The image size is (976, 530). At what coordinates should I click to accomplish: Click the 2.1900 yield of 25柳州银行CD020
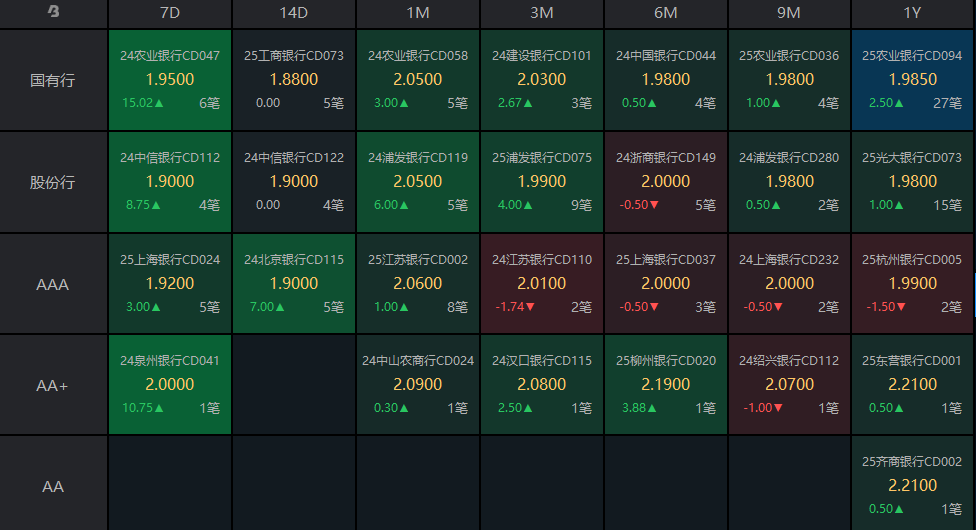pos(665,384)
